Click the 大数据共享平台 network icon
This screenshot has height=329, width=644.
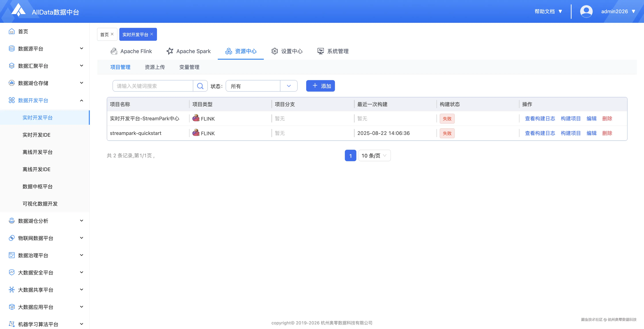click(x=11, y=290)
